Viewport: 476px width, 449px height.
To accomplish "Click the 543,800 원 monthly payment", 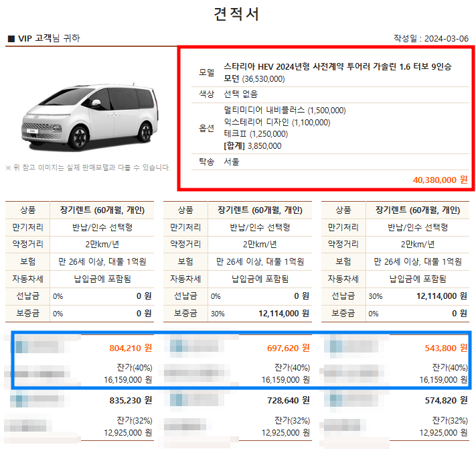I will coord(446,348).
